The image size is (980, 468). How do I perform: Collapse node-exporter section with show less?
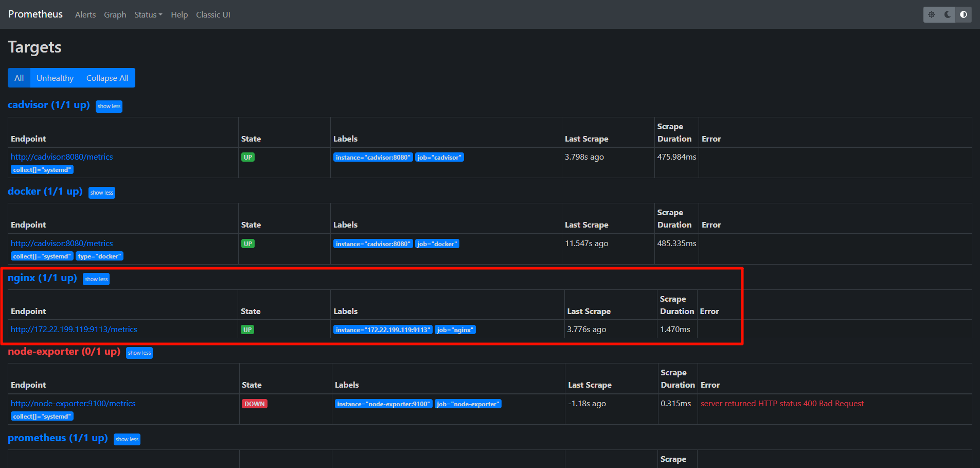coord(139,353)
